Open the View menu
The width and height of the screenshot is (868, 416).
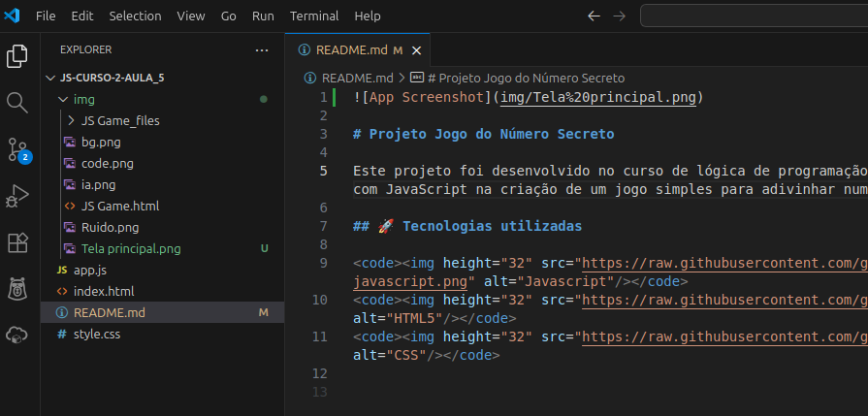pos(191,16)
